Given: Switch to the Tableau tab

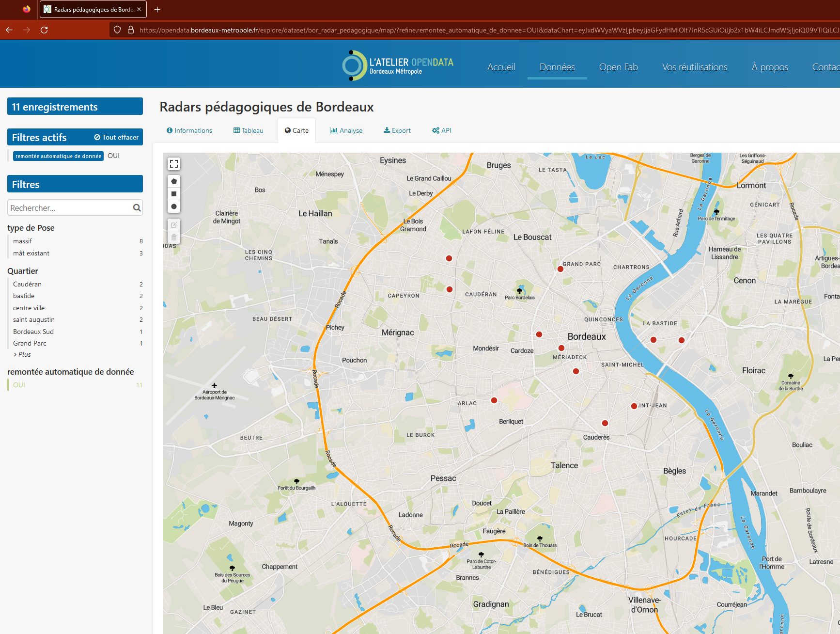Looking at the screenshot, I should [249, 130].
